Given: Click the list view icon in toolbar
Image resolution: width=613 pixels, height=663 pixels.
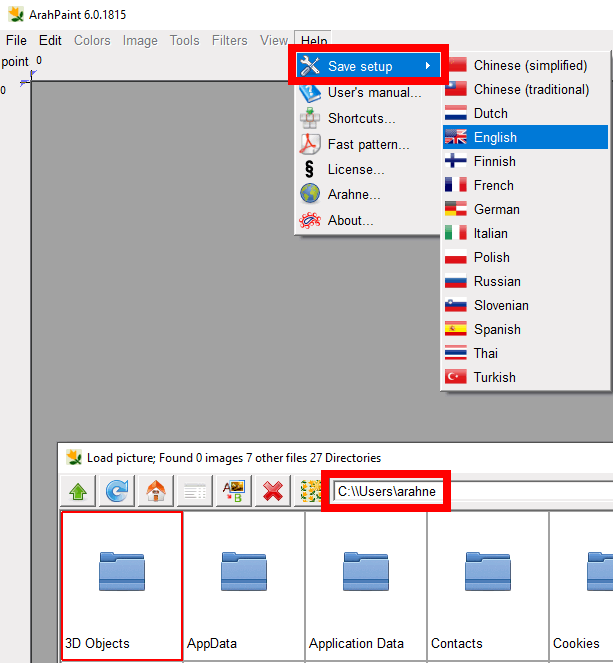Looking at the screenshot, I should [195, 491].
